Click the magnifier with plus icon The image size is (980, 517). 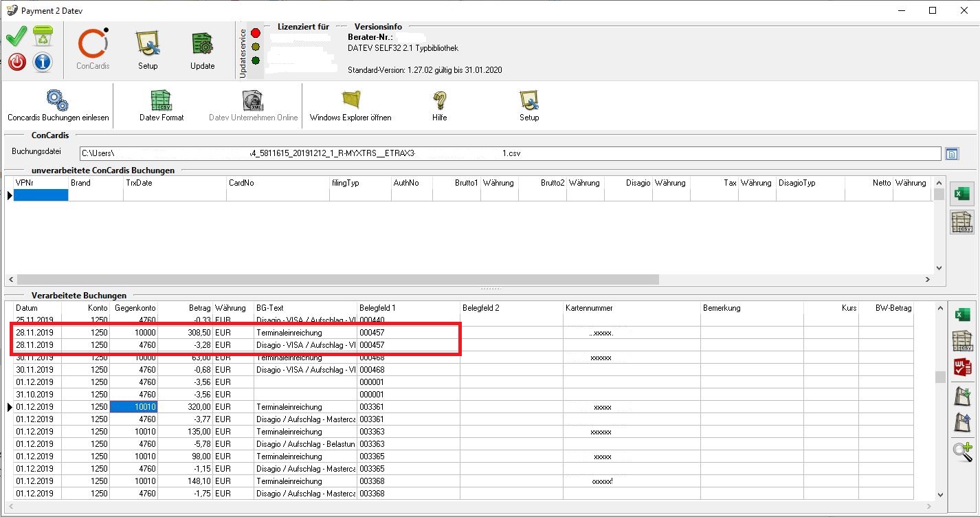pyautogui.click(x=961, y=451)
